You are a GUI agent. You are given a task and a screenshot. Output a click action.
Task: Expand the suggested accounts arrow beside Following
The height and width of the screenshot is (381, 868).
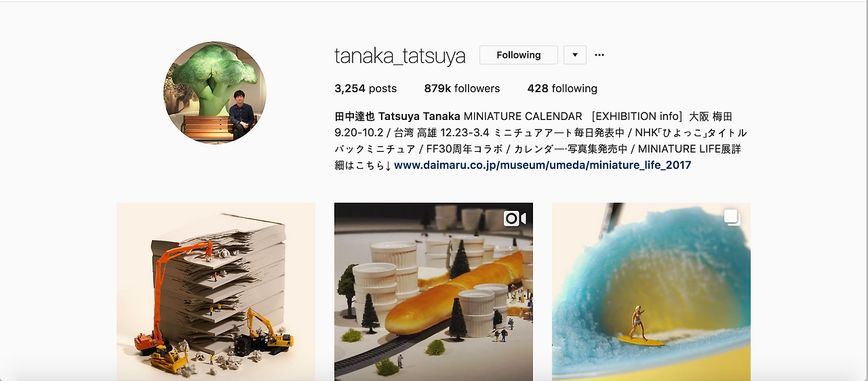click(x=574, y=55)
